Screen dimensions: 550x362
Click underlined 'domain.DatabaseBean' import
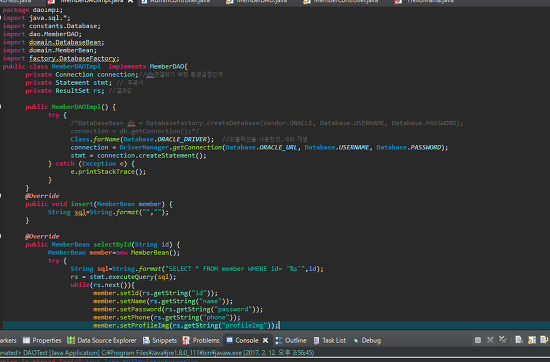click(x=66, y=42)
